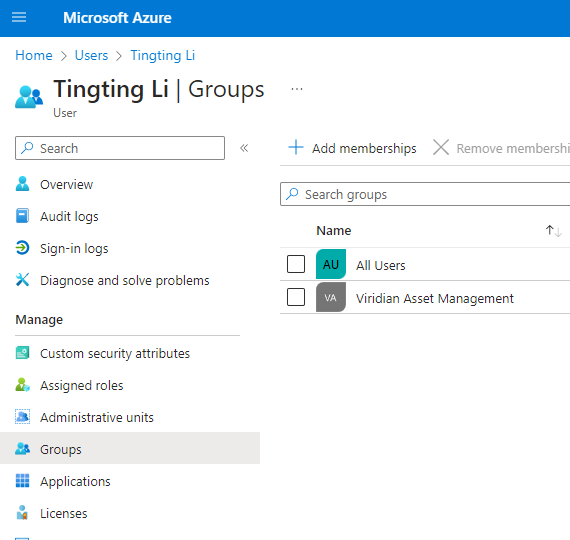The height and width of the screenshot is (540, 570).
Task: Open Applications in the sidebar
Action: pyautogui.click(x=75, y=481)
